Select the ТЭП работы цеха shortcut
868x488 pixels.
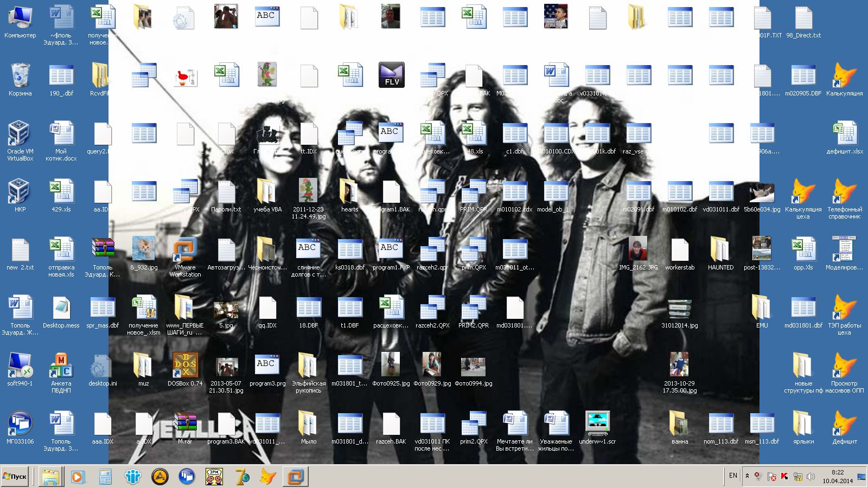(845, 315)
